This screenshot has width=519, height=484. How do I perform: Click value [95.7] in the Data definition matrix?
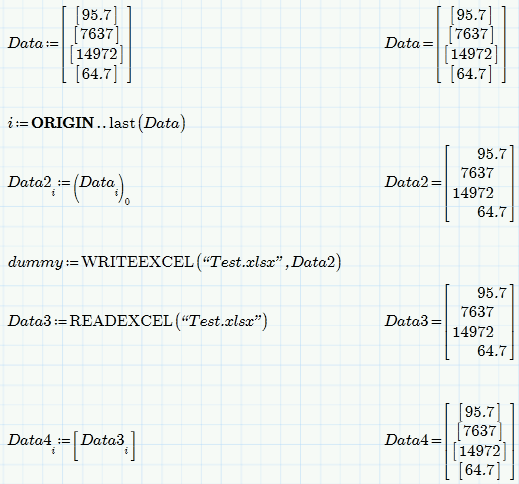[96, 15]
